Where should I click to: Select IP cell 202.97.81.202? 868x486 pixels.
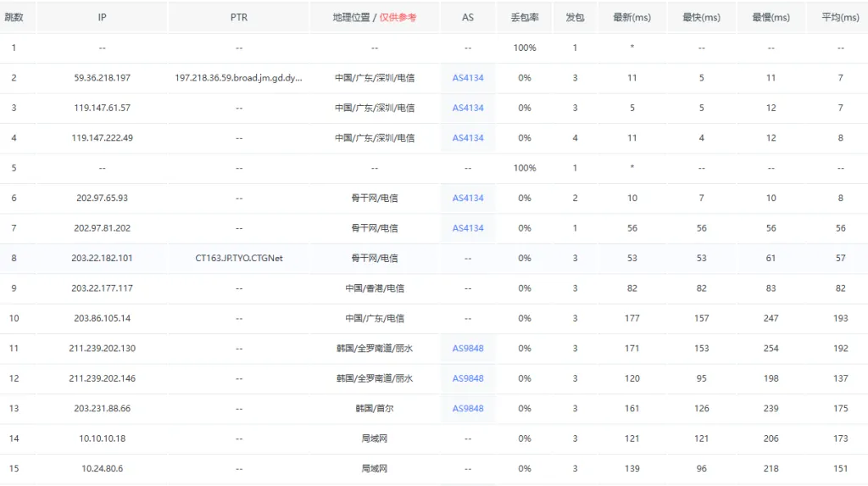click(102, 228)
